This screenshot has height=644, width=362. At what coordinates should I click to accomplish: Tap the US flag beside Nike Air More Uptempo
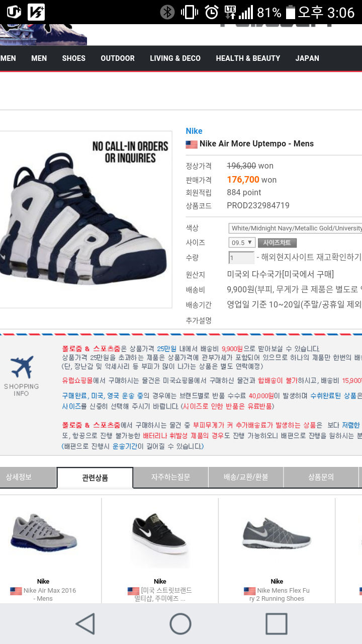192,144
